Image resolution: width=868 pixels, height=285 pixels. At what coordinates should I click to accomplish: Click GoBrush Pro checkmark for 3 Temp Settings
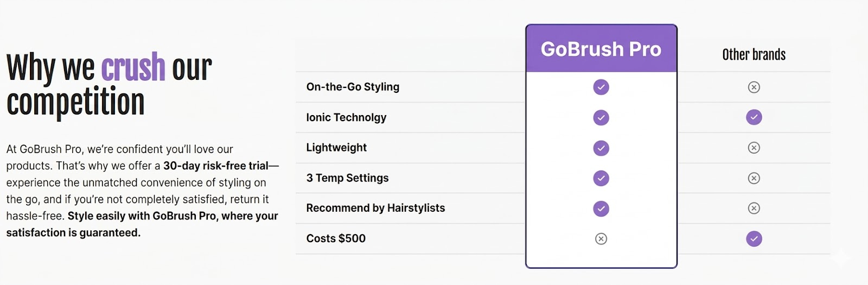point(601,178)
